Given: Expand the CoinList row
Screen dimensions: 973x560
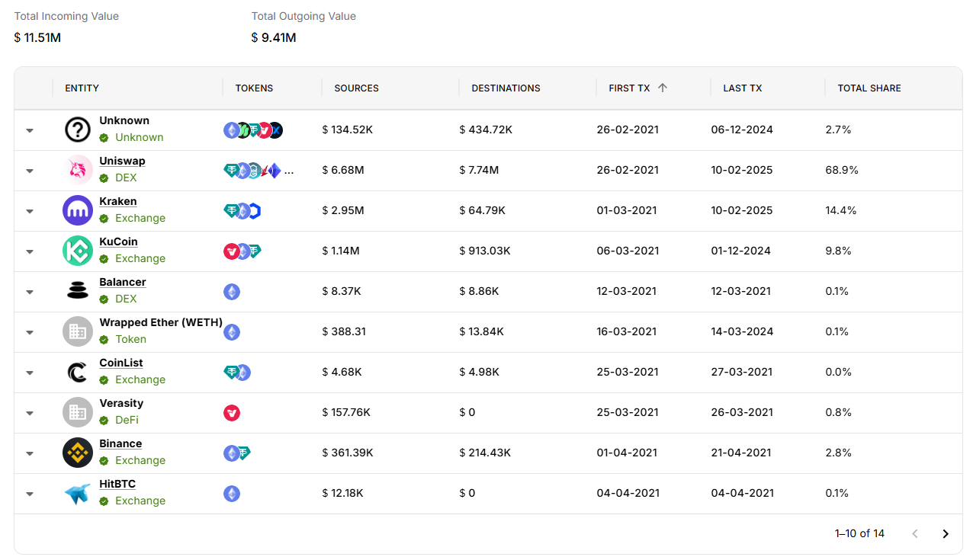Looking at the screenshot, I should (30, 373).
